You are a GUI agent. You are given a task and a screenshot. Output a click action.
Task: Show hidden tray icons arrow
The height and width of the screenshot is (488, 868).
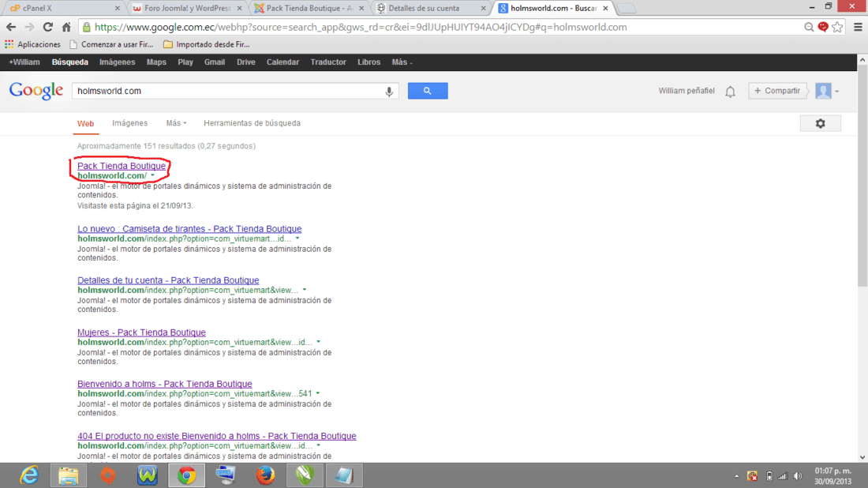coord(736,476)
